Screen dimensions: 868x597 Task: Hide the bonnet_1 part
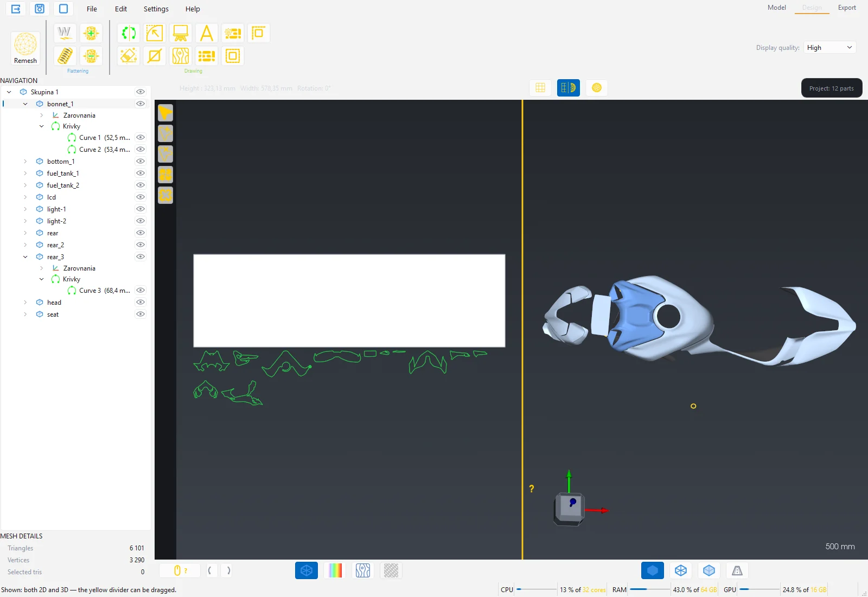pyautogui.click(x=141, y=104)
